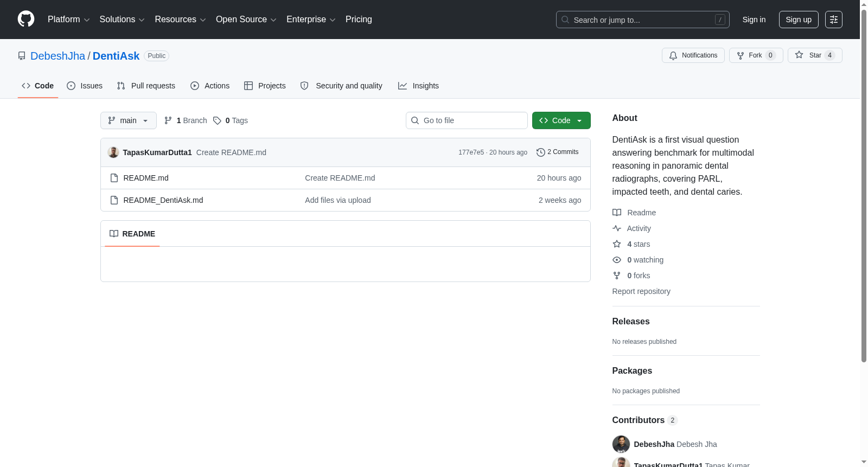
Task: Click the Sign up button
Action: (x=799, y=20)
